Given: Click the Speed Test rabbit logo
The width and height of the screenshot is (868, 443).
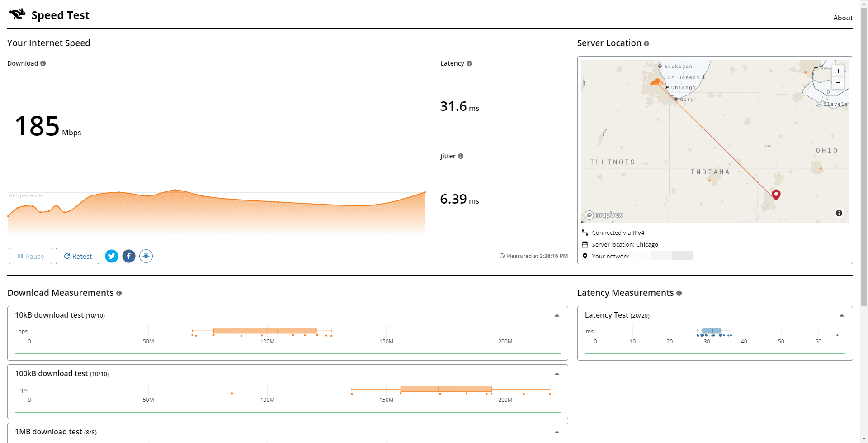Looking at the screenshot, I should click(17, 13).
